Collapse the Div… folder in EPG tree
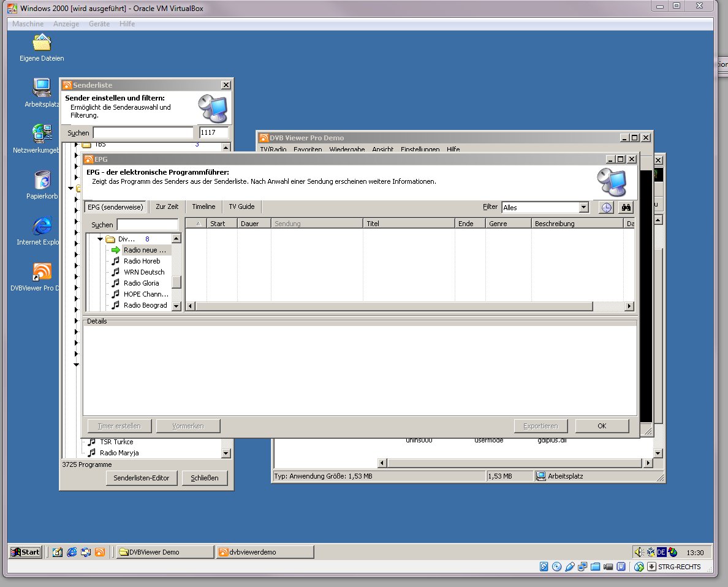 click(x=100, y=239)
